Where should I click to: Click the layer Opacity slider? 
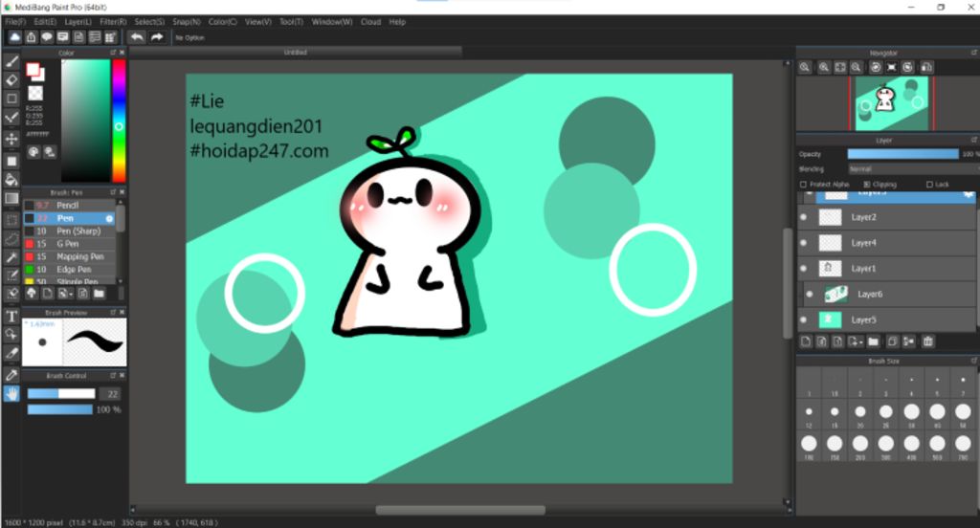pos(902,154)
